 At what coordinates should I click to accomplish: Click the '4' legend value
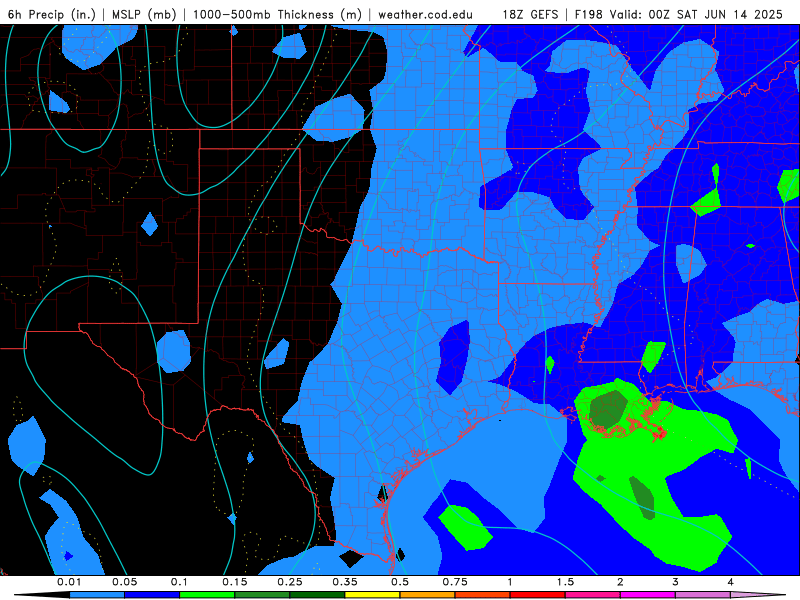tap(731, 582)
